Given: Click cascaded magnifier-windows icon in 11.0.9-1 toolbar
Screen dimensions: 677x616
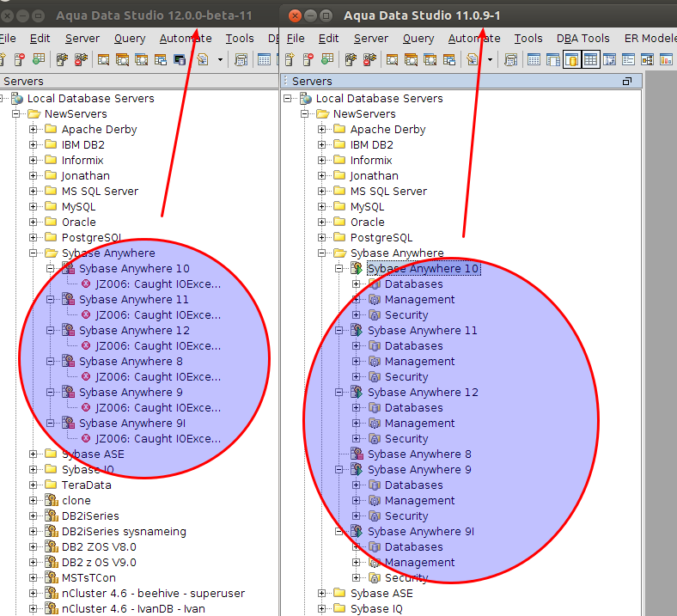Looking at the screenshot, I should tap(411, 59).
